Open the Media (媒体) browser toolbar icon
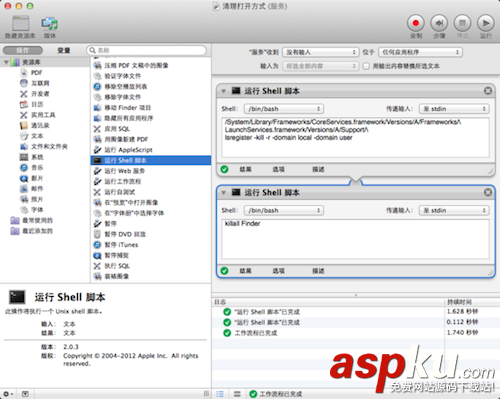Image resolution: width=500 pixels, height=399 pixels. point(50,24)
